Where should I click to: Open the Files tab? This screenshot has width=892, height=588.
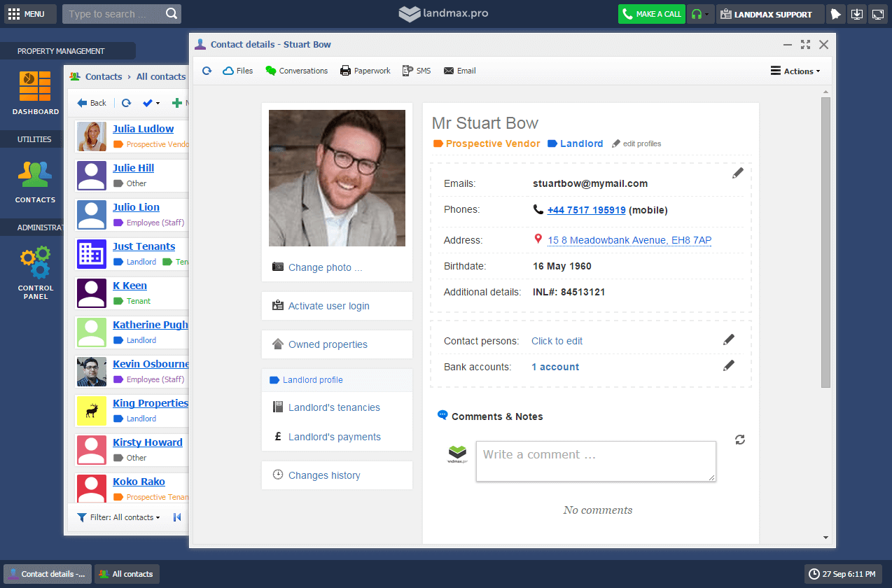[238, 71]
